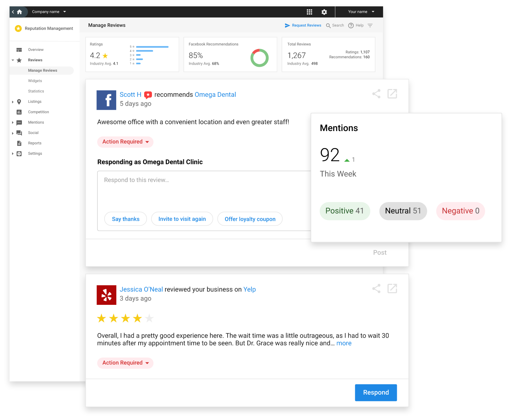Open the settings gear in the top bar
Screen dimensions: 512x420
[x=324, y=12]
